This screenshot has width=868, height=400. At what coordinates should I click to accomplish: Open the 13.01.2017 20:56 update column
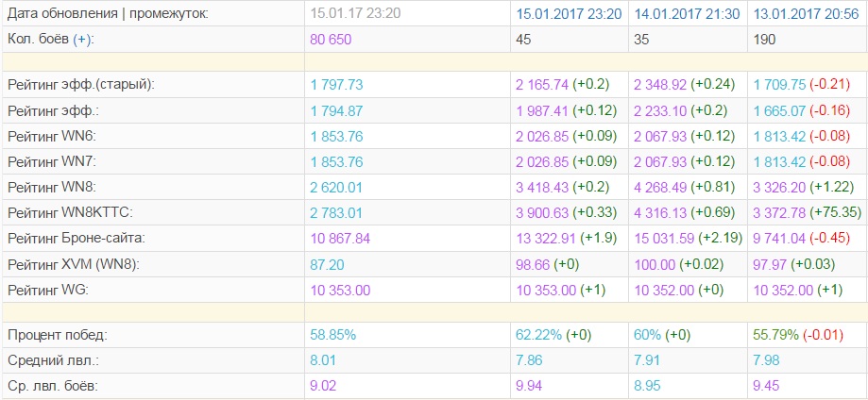(x=806, y=14)
